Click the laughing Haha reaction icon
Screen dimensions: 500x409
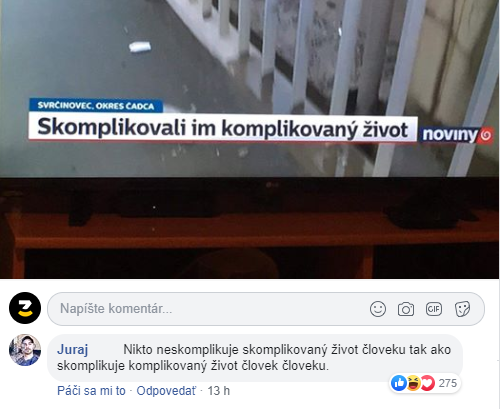tap(413, 383)
